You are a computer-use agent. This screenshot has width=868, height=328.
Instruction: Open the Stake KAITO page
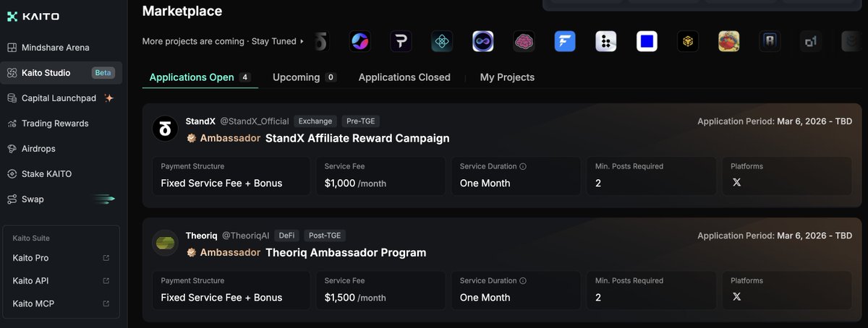pyautogui.click(x=46, y=174)
